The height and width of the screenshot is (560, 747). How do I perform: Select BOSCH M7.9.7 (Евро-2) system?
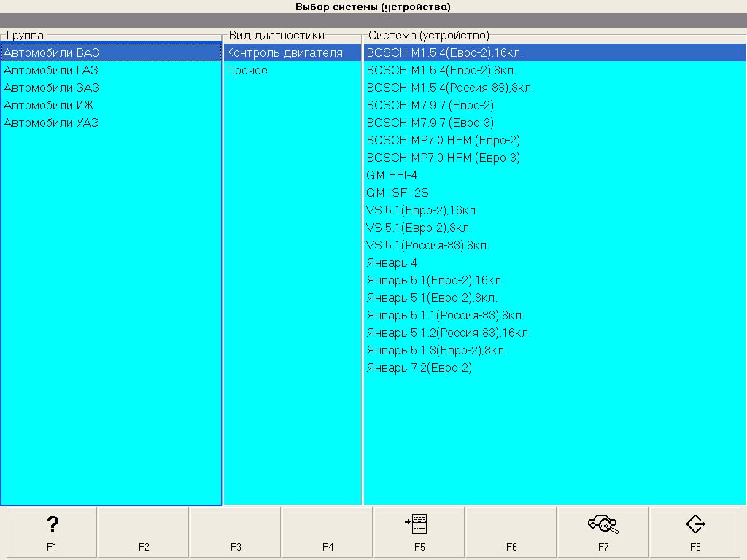(x=555, y=105)
